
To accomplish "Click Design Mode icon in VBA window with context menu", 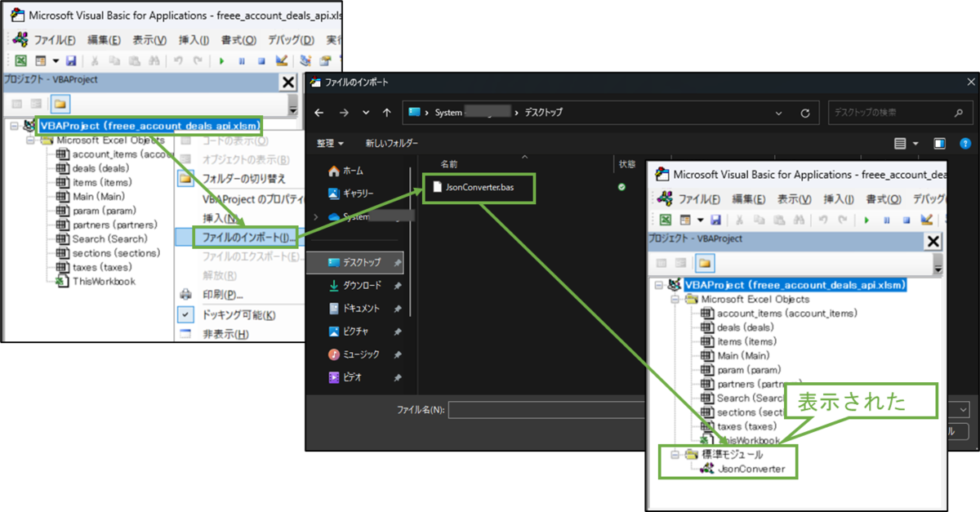I will pyautogui.click(x=282, y=60).
